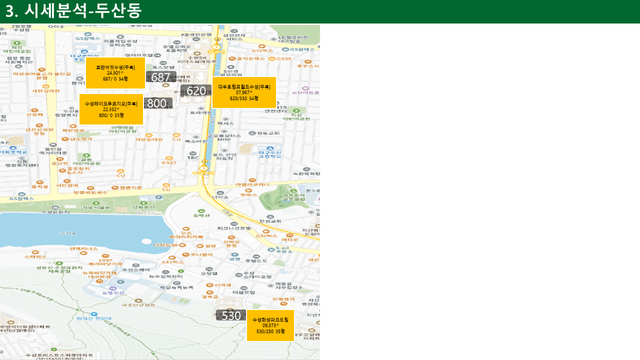640x360 pixels.
Task: Click blue pin marker on mountain trail
Action: (x=94, y=314)
